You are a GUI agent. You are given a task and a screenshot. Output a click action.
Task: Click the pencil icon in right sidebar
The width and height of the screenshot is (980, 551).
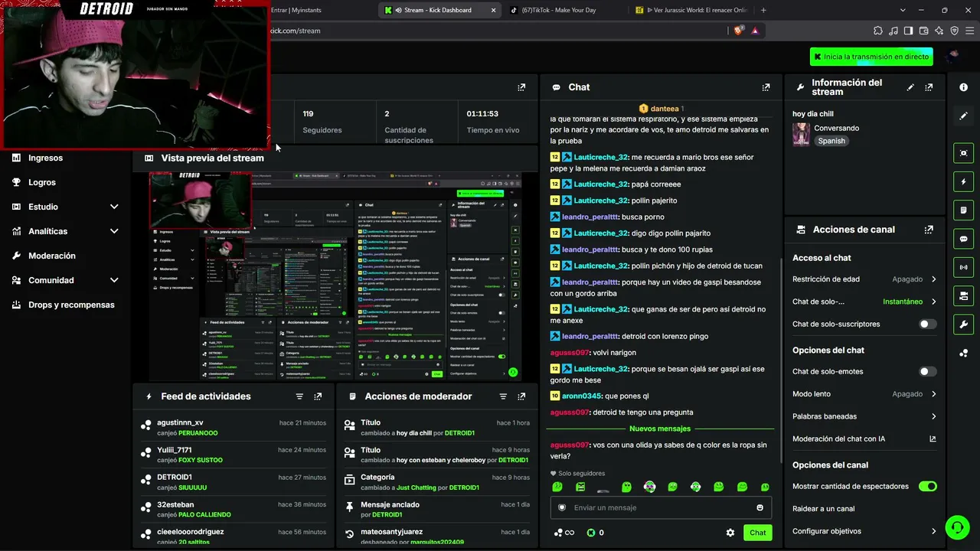click(963, 116)
